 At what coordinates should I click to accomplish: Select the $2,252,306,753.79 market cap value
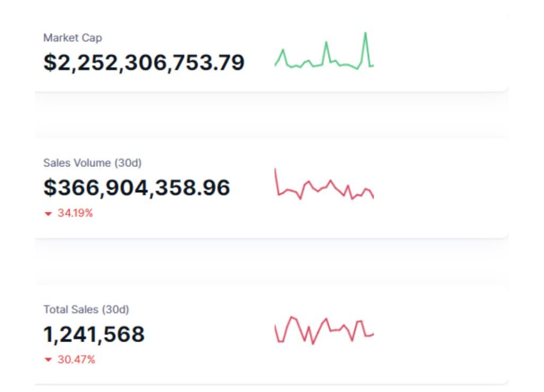point(144,62)
